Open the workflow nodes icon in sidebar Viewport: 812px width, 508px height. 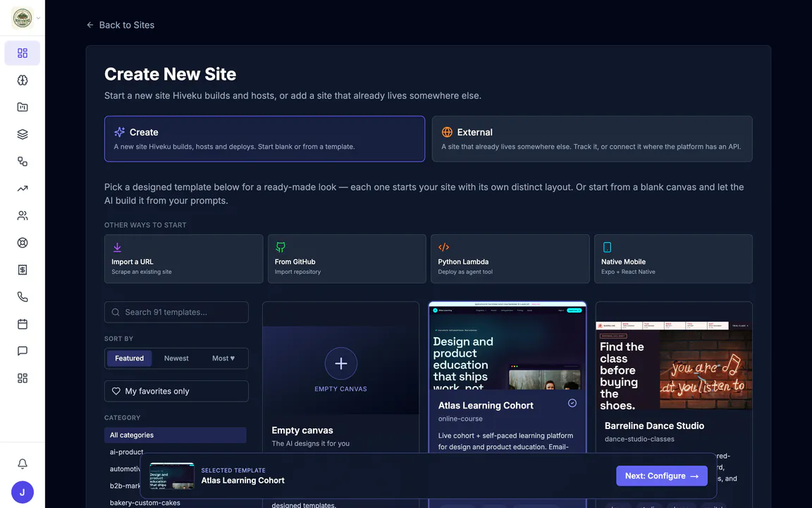(x=23, y=161)
